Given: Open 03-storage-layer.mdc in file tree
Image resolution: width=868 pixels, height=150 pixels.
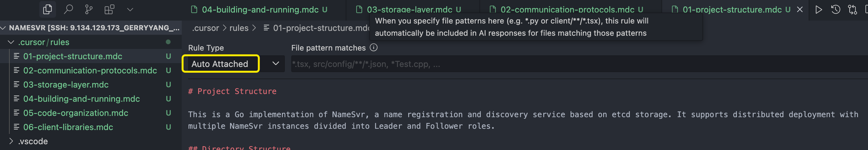Looking at the screenshot, I should pos(66,84).
